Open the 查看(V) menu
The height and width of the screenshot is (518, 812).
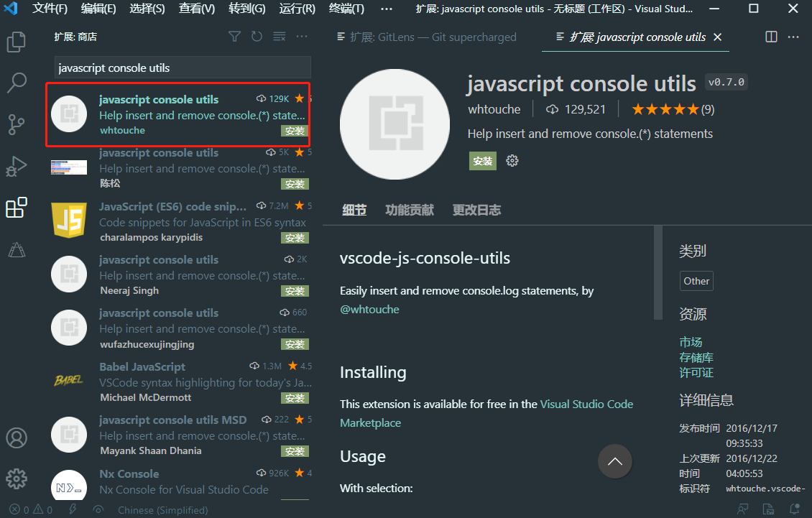pos(197,9)
